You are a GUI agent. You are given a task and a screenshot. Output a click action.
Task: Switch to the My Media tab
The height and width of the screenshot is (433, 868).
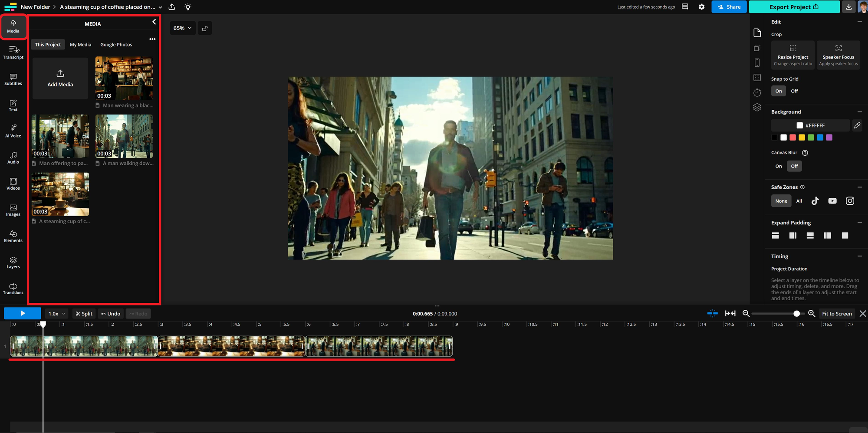pyautogui.click(x=80, y=44)
